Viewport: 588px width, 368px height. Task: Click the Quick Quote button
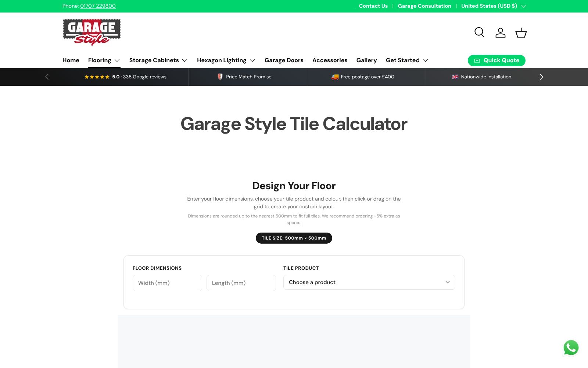coord(496,60)
